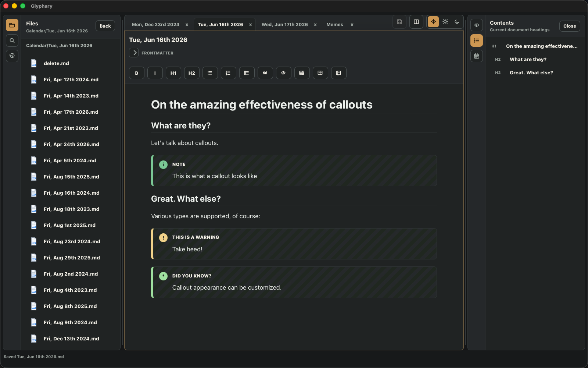588x368 pixels.
Task: Switch to dark theme
Action: [457, 22]
